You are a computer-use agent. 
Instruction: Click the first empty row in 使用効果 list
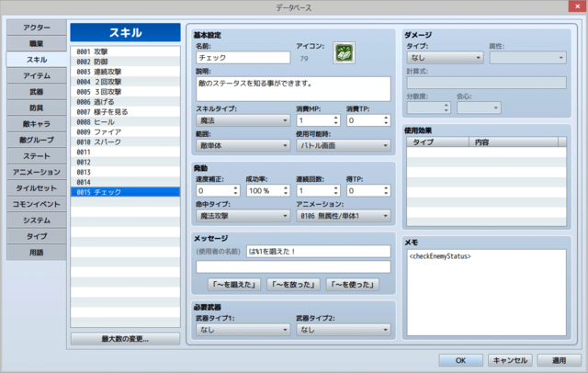click(486, 153)
